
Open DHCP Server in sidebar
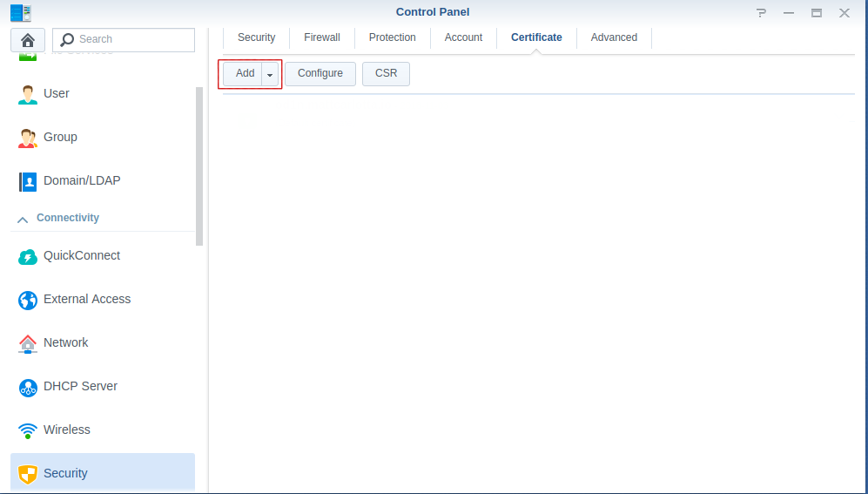[103, 387]
